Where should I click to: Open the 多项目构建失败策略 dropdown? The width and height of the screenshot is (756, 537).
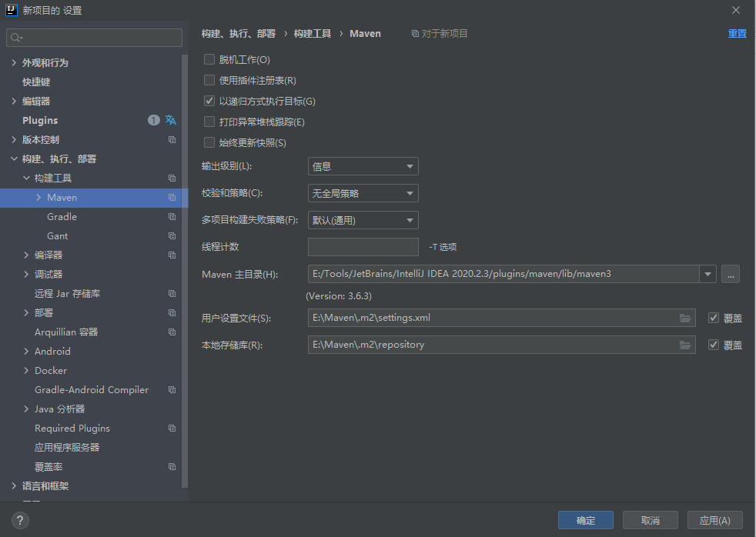[x=363, y=220]
